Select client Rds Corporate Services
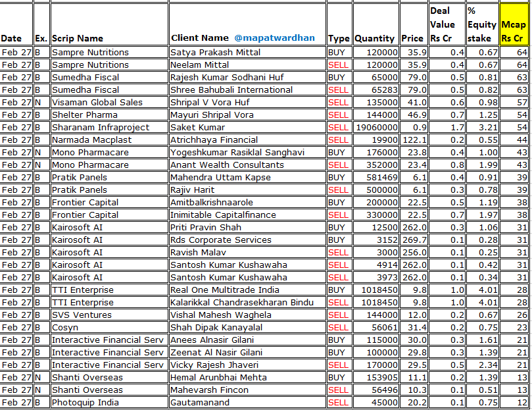This screenshot has height=410, width=532. point(220,240)
